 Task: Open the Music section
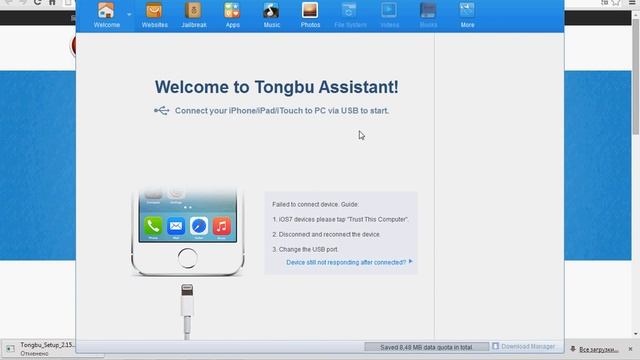(271, 15)
